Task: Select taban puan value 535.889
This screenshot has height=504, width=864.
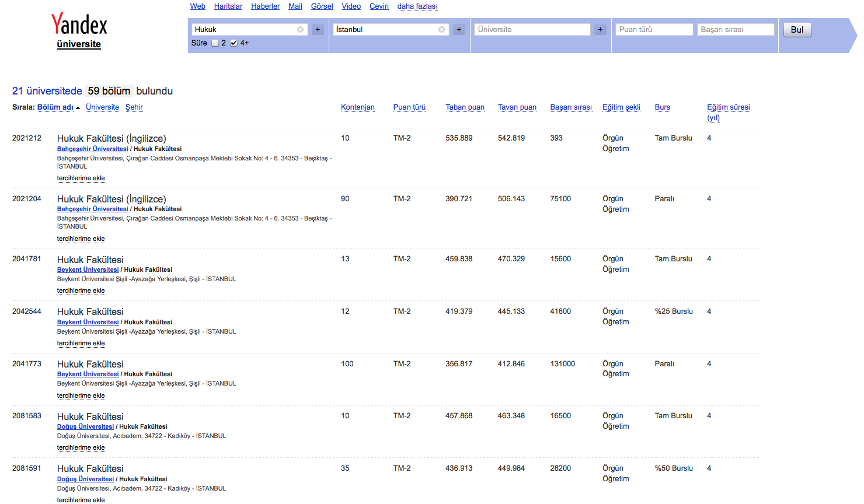Action: (x=459, y=138)
